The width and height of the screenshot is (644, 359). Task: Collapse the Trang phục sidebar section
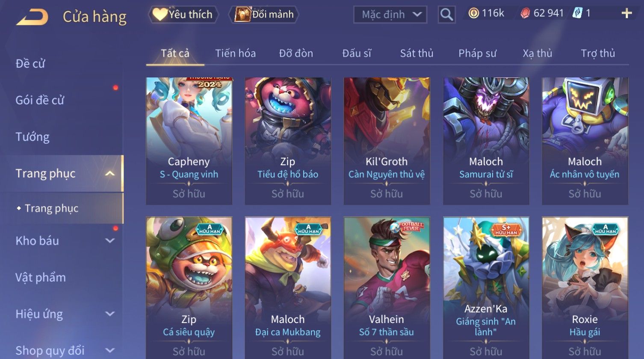point(110,173)
